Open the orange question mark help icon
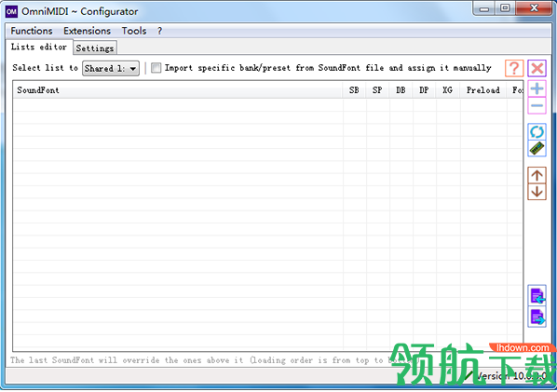The height and width of the screenshot is (392, 557). 514,68
